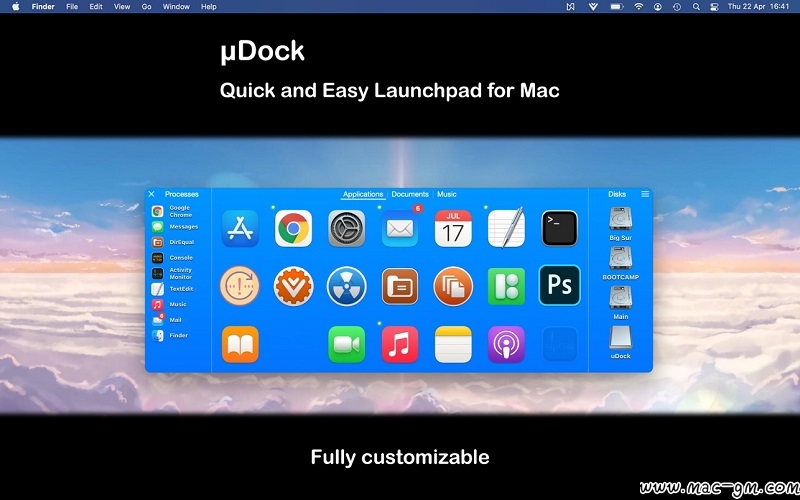Open the Books app icon

240,344
